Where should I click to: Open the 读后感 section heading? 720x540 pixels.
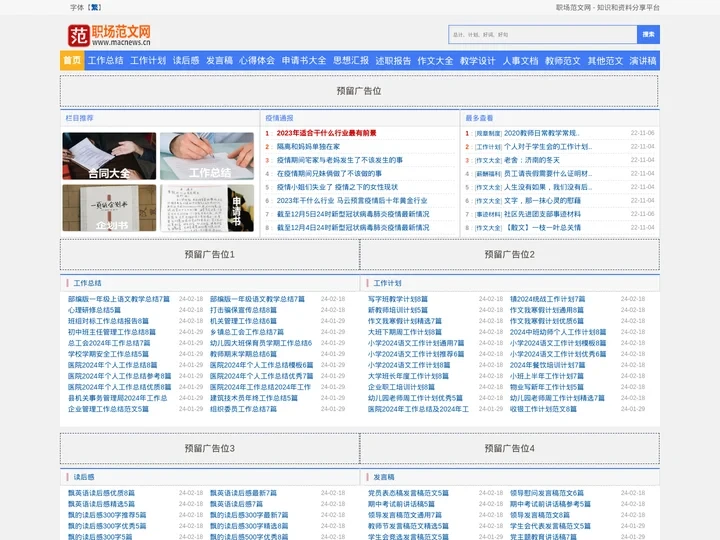[x=84, y=477]
